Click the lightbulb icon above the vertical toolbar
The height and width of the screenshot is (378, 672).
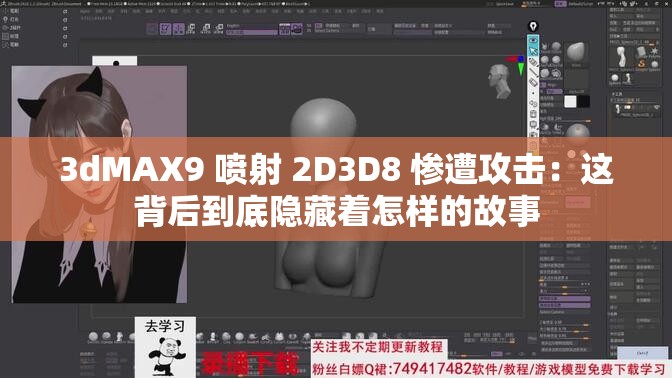click(x=533, y=26)
